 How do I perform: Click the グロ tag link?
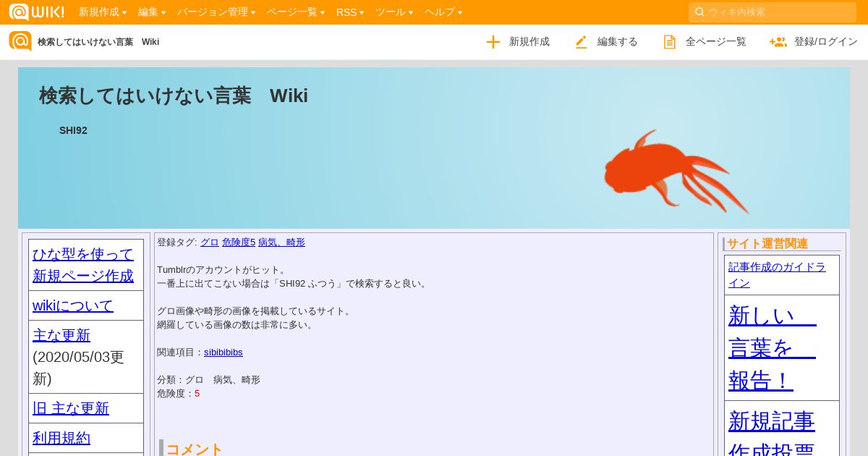point(210,242)
